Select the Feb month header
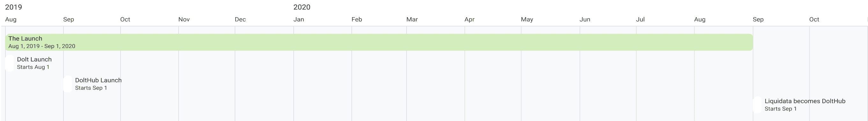Viewport: 868px width, 121px height. (x=357, y=19)
